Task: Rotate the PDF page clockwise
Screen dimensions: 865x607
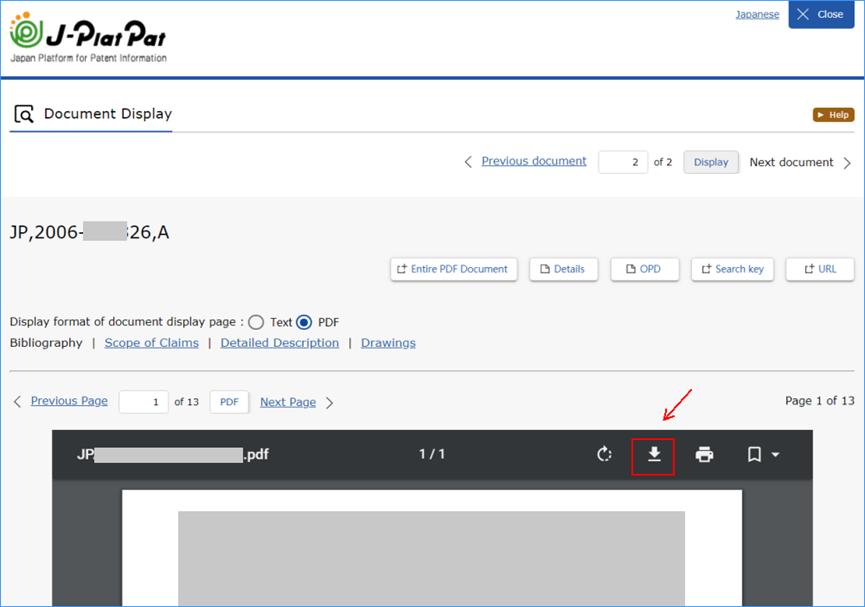Action: 605,454
